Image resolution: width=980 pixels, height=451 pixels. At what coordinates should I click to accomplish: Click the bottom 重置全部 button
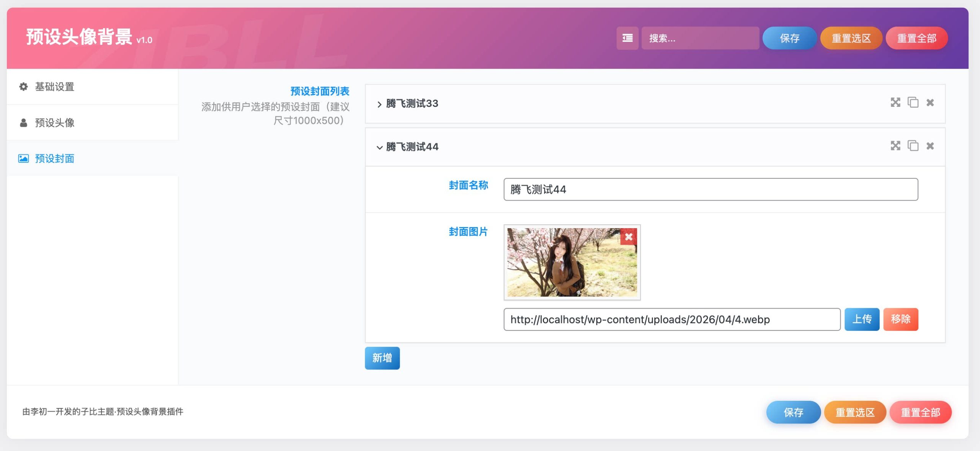(920, 412)
